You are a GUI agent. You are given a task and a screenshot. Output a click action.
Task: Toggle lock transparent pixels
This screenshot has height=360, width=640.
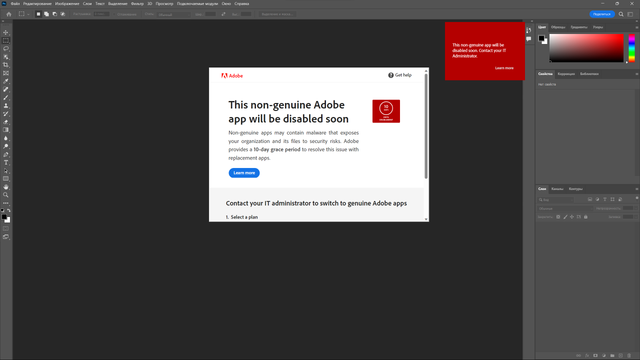tap(558, 217)
